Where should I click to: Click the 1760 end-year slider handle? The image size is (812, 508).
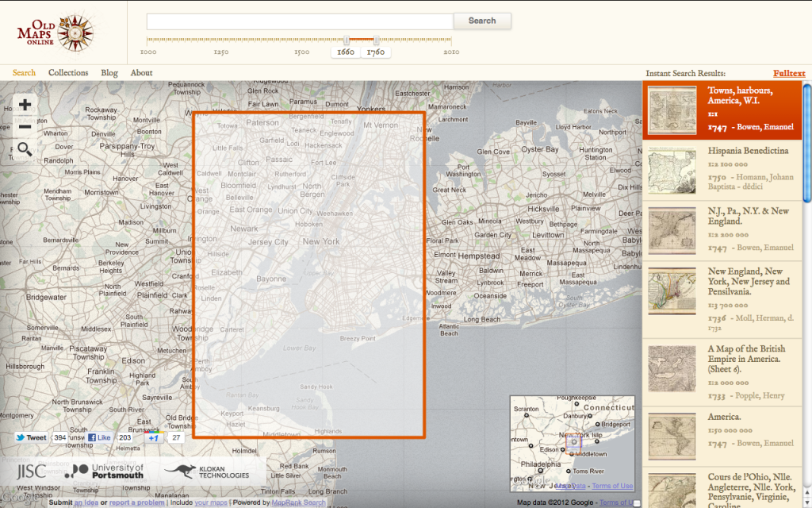pos(377,40)
